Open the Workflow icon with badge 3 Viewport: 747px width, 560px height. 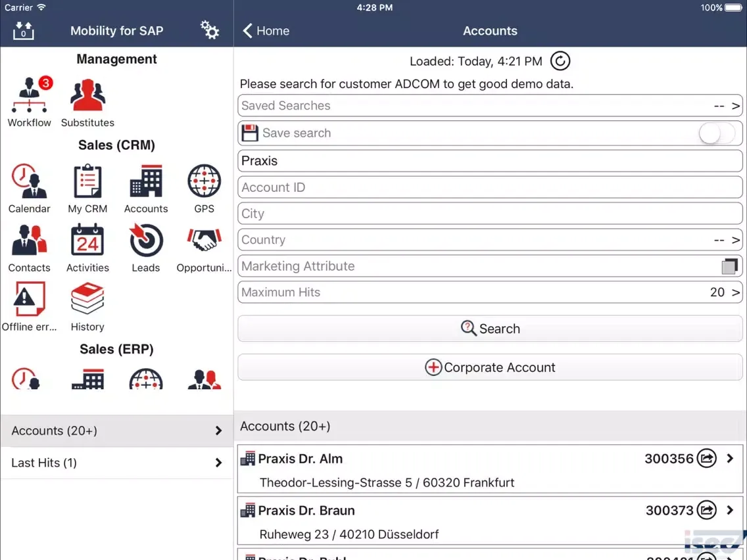[x=30, y=94]
